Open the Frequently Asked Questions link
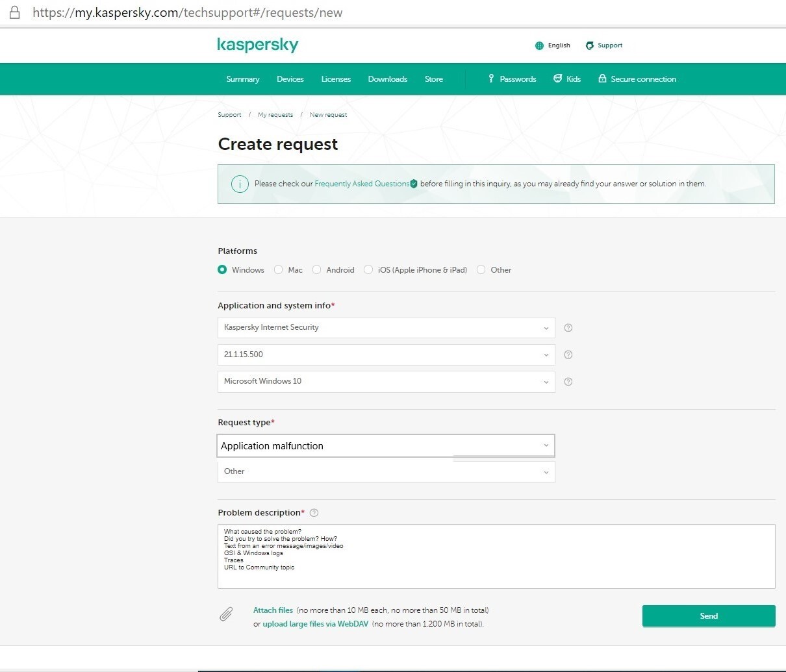 pyautogui.click(x=362, y=184)
